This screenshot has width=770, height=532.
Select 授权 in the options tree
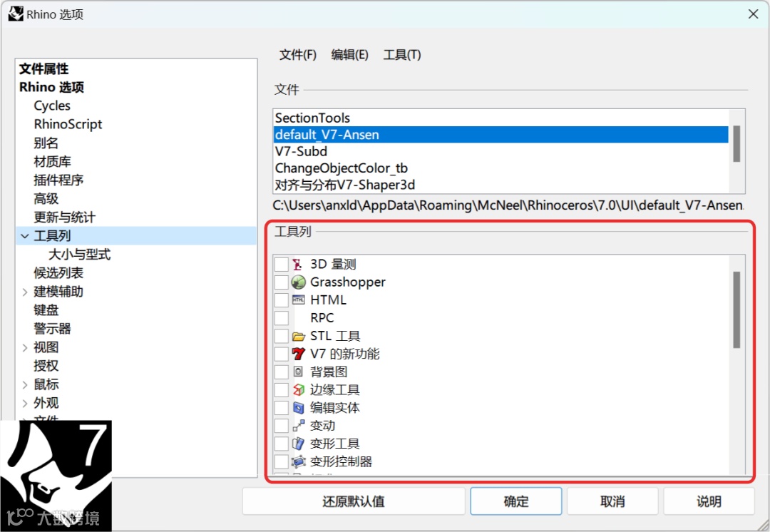(x=46, y=366)
